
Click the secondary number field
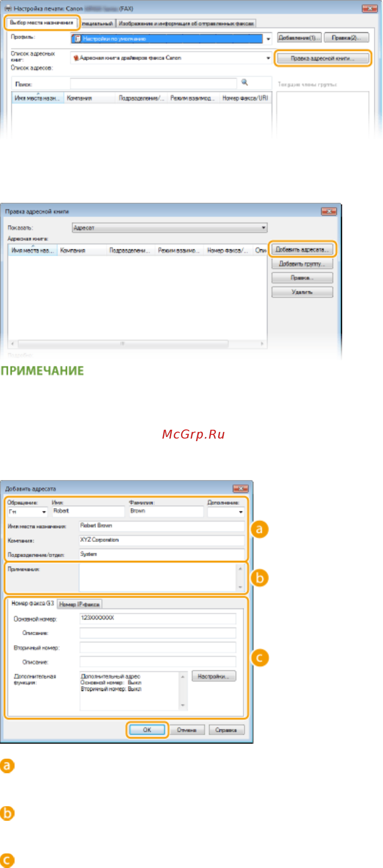coord(158,647)
